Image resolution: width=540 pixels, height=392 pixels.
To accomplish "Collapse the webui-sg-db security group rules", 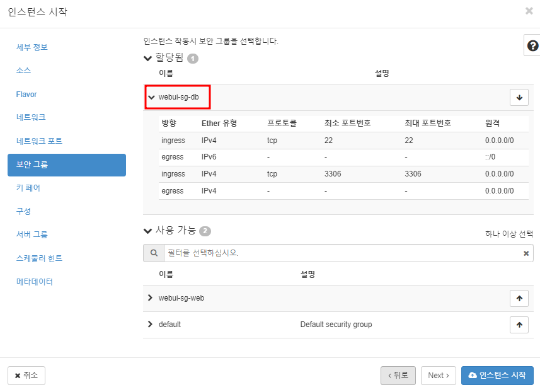I will point(152,98).
